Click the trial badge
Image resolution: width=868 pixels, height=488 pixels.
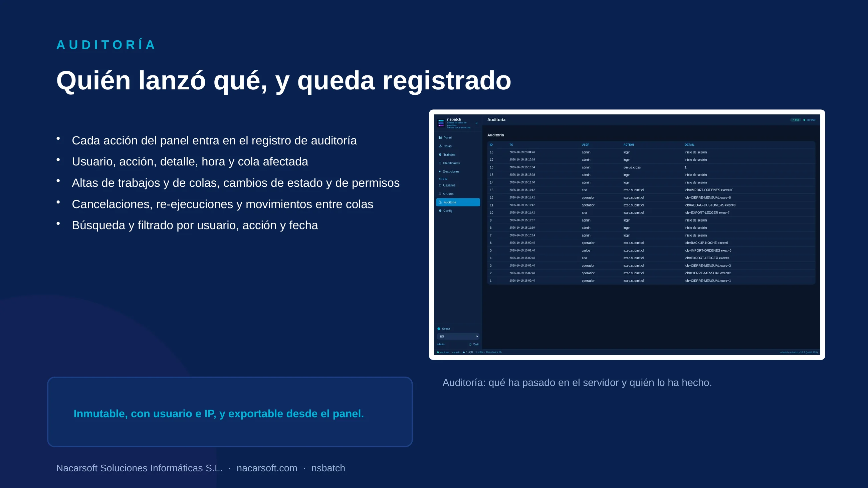pos(796,120)
